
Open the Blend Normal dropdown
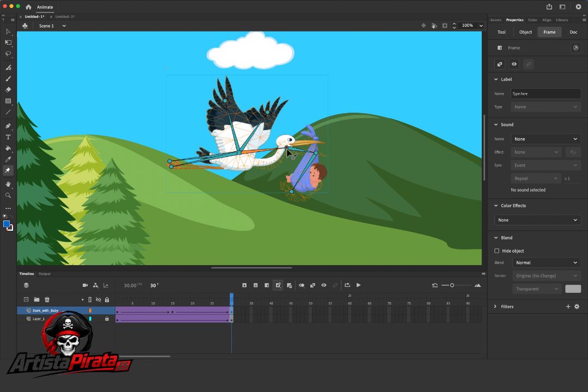[x=547, y=262]
